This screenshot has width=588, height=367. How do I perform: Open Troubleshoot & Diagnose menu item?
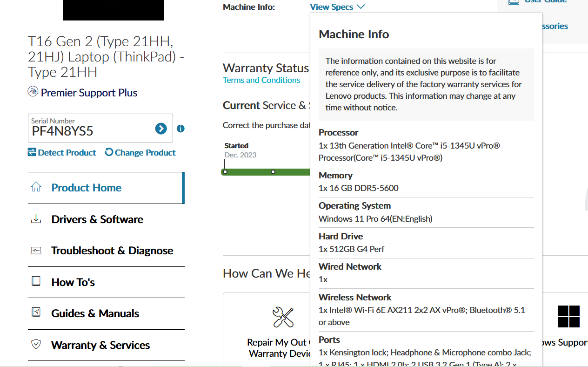(106, 251)
